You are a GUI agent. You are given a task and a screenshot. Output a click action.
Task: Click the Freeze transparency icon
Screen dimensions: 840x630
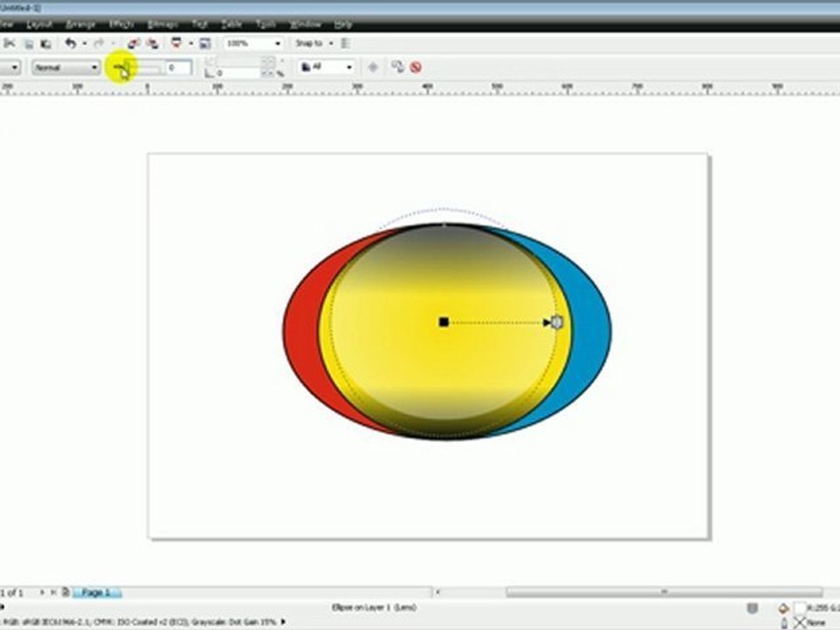(x=374, y=67)
